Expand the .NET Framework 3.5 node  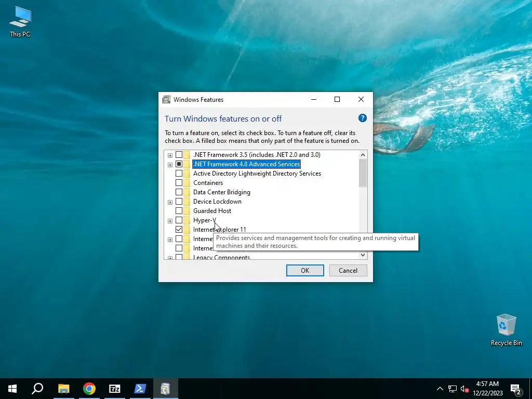coord(170,155)
